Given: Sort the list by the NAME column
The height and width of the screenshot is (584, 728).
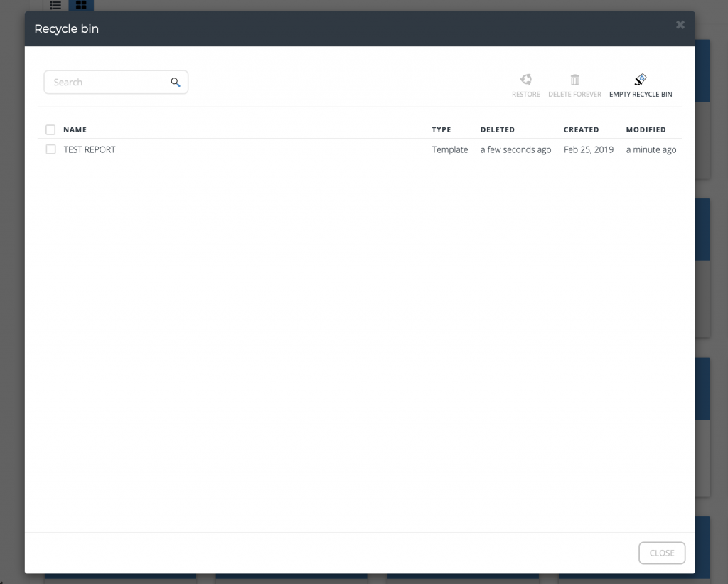Looking at the screenshot, I should 75,130.
